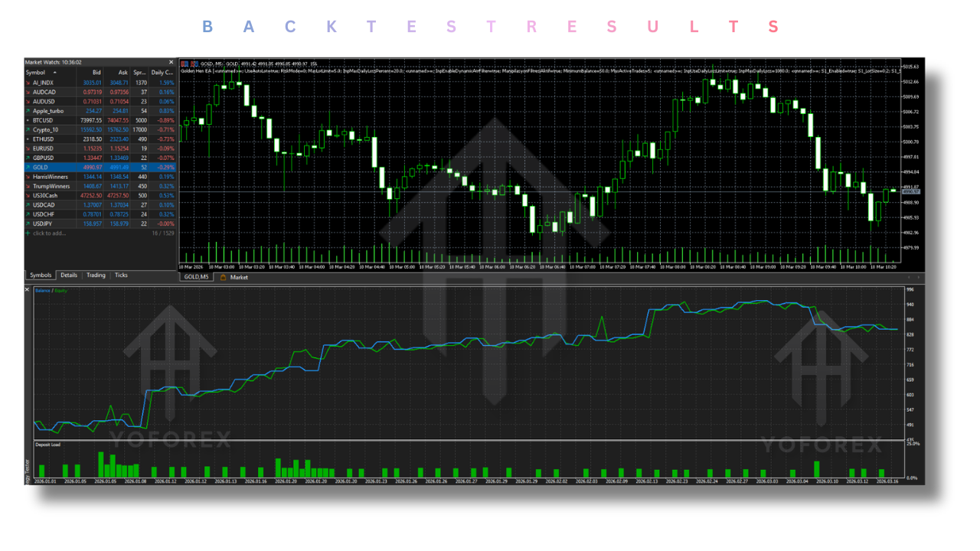Sort list by Daily Change column header

pos(162,73)
